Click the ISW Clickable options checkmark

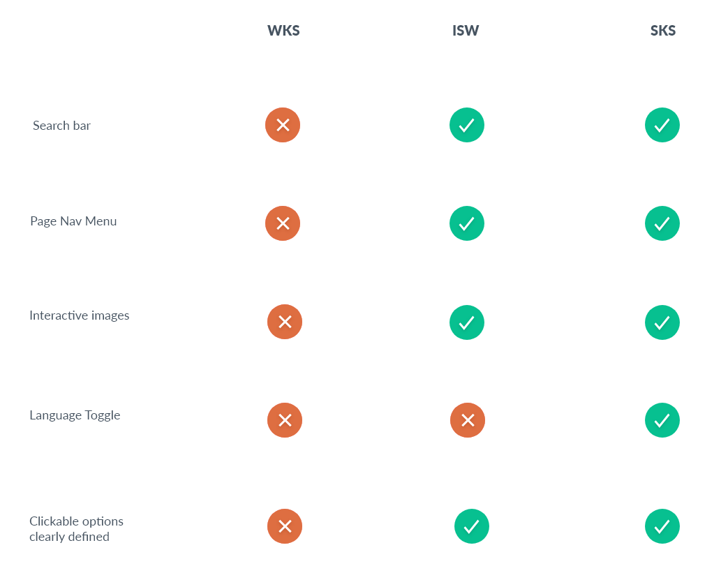coord(472,526)
